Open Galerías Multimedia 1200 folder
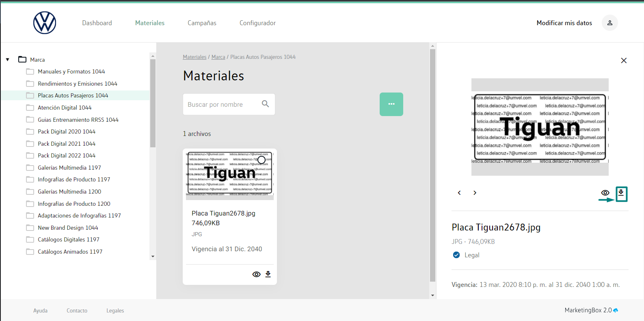Viewport: 644px width, 321px height. click(x=69, y=192)
